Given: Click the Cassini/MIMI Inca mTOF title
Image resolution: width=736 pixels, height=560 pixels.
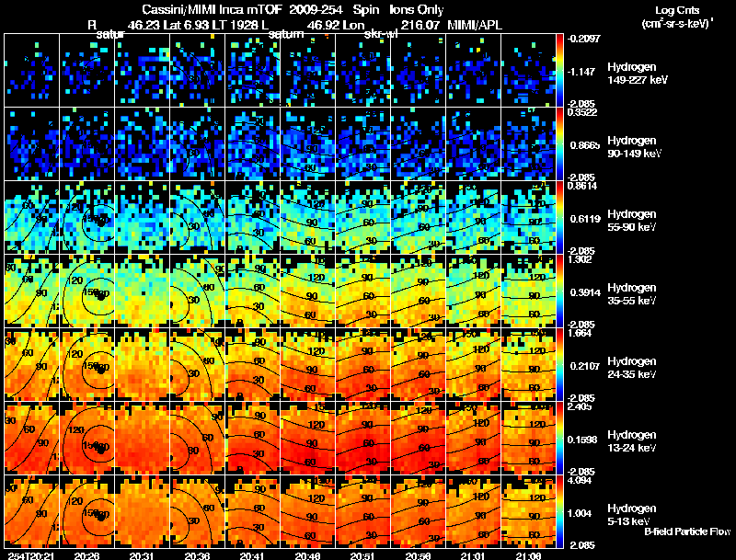Looking at the screenshot, I should tap(211, 9).
